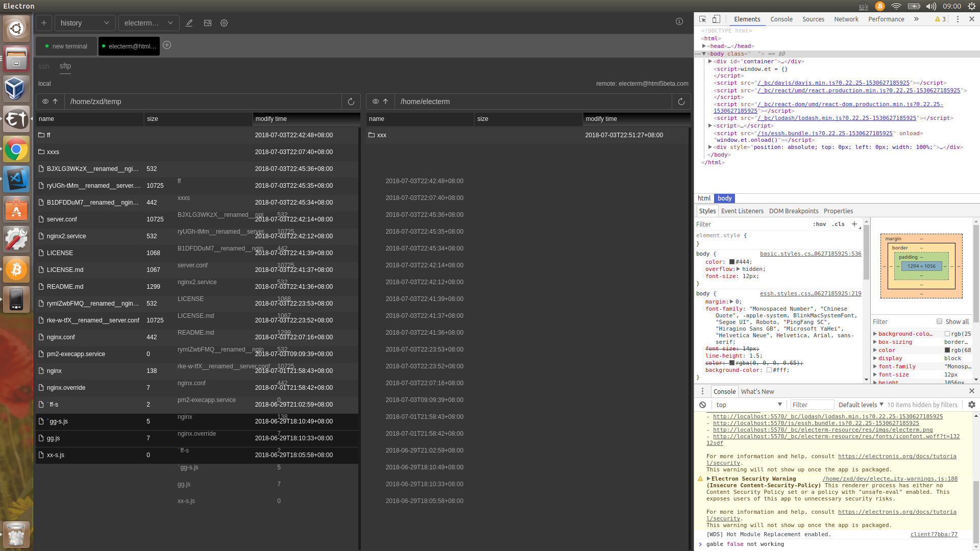Screen dimensions: 980x551
Task: Go up one directory in local panel
Action: 55,102
